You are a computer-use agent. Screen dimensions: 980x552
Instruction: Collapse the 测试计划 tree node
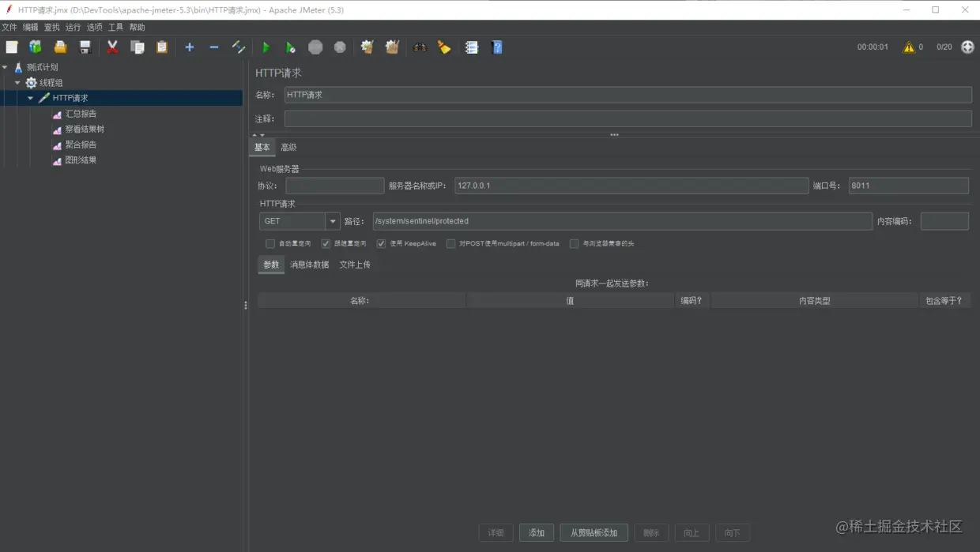5,67
